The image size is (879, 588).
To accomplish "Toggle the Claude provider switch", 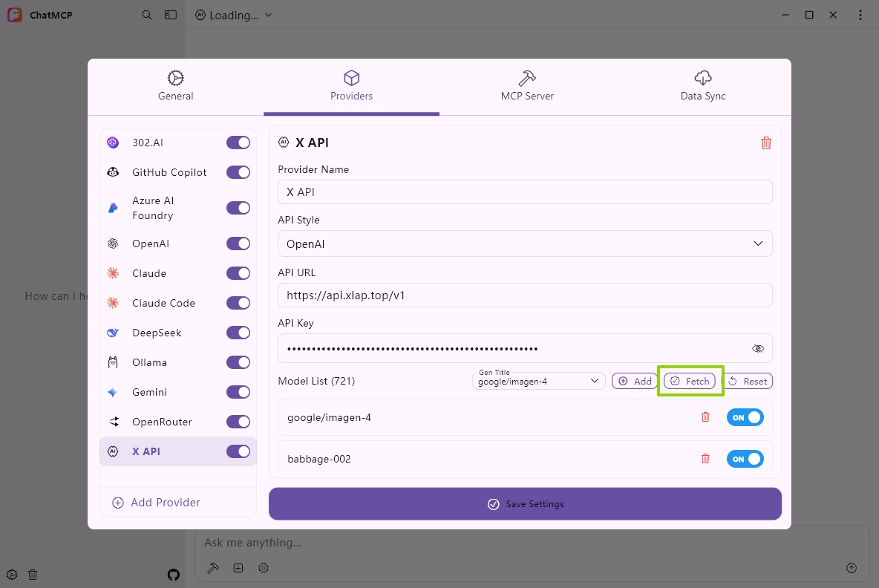I will 238,273.
